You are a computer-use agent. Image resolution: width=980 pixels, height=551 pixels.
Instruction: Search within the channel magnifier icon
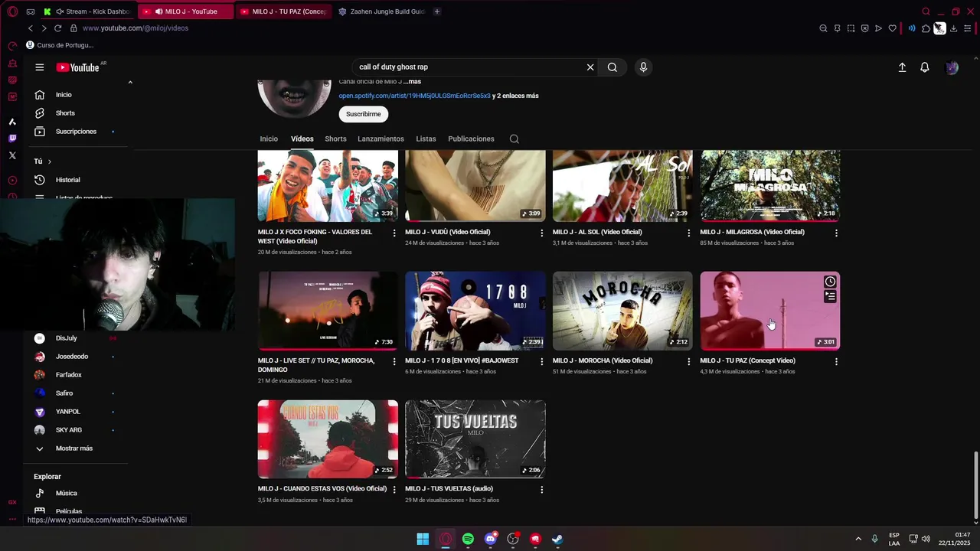(x=514, y=139)
